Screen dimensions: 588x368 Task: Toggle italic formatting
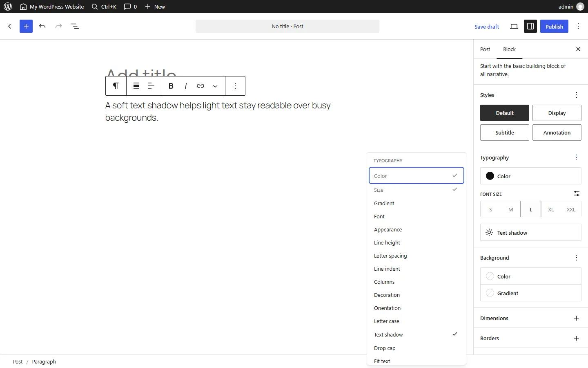pos(186,86)
